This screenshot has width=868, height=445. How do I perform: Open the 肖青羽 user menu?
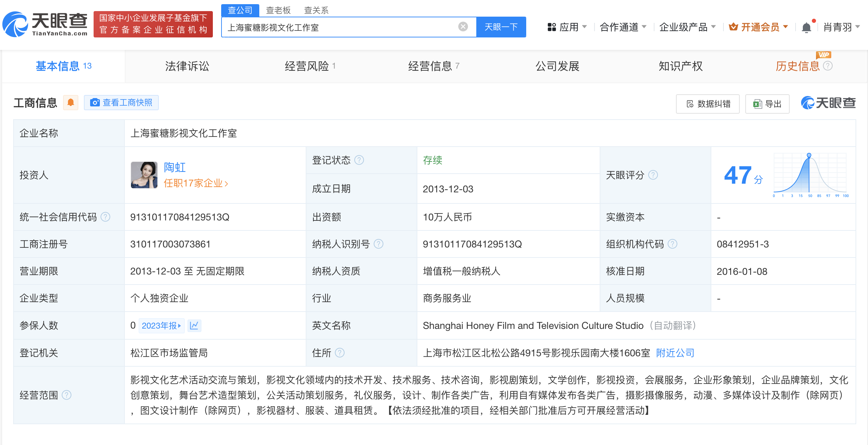(841, 27)
